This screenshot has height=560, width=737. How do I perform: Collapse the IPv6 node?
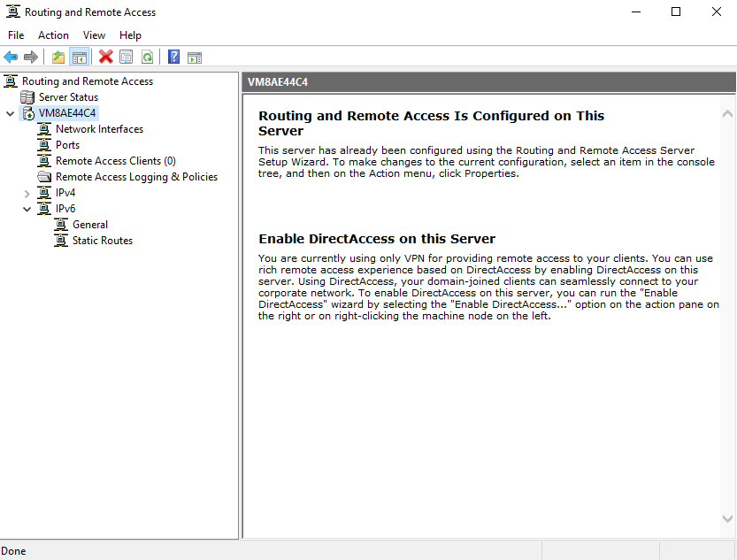click(27, 210)
